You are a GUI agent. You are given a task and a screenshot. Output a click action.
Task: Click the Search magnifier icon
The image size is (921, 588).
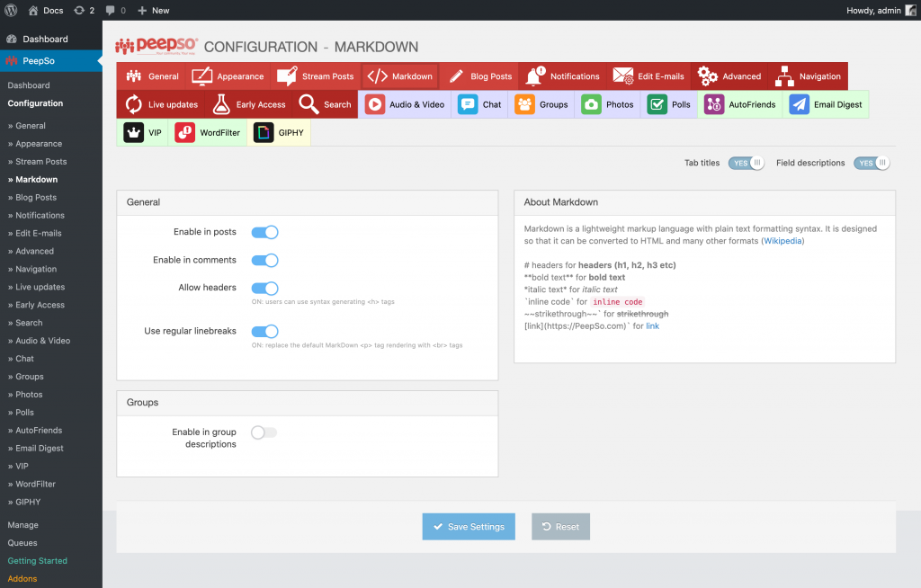[308, 104]
